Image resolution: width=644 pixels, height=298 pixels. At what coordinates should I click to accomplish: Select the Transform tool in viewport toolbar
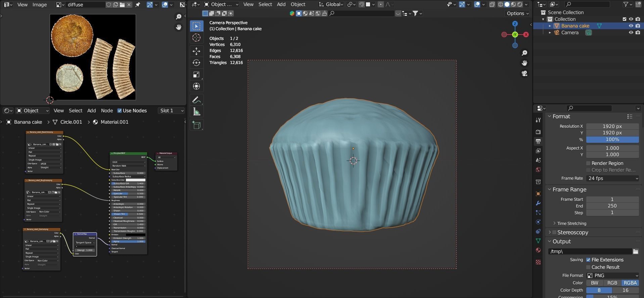pos(196,86)
